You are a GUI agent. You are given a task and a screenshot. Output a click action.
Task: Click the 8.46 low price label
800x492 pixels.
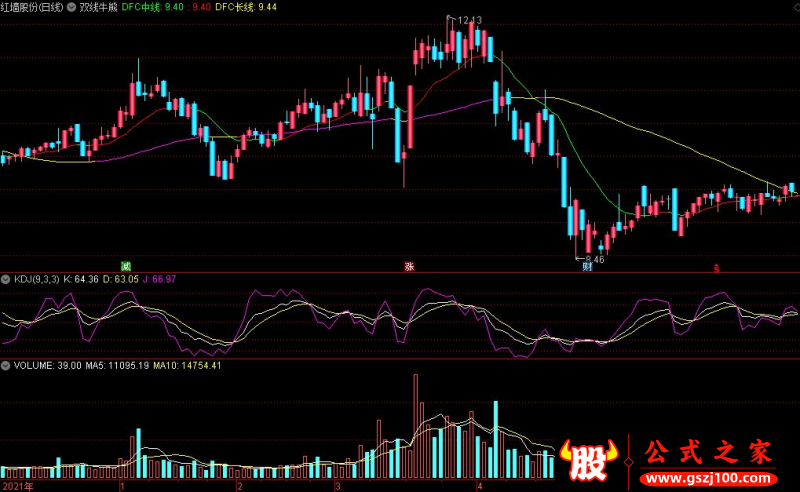tap(595, 259)
